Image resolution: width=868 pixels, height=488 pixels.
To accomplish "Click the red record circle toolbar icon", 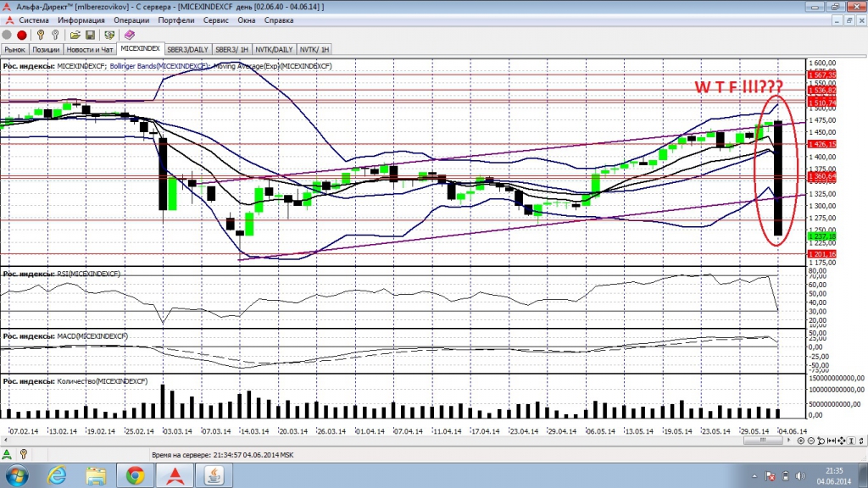I will [x=22, y=35].
